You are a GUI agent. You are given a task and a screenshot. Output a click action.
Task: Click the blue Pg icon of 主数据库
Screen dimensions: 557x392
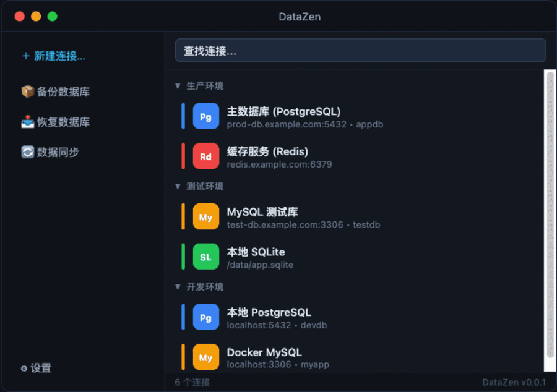[205, 116]
